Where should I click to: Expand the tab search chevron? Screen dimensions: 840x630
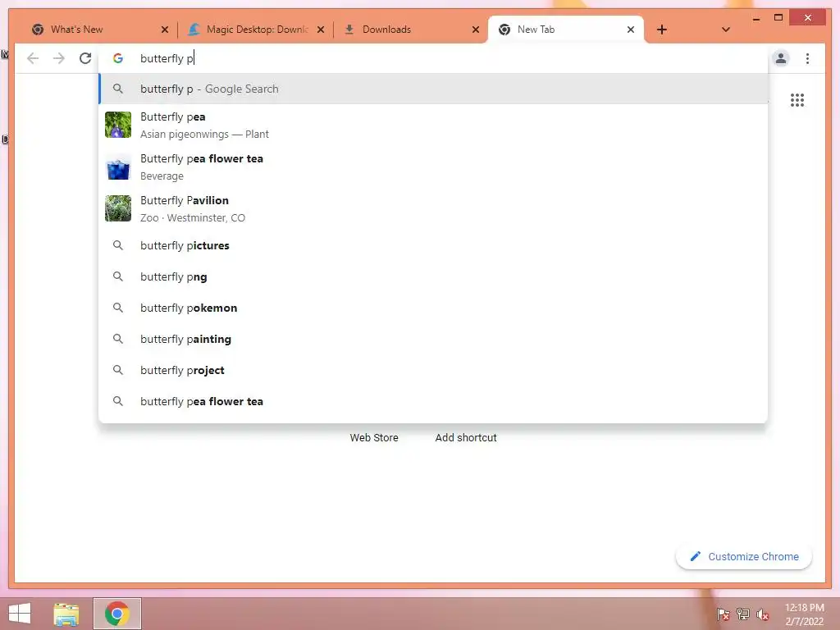725,30
